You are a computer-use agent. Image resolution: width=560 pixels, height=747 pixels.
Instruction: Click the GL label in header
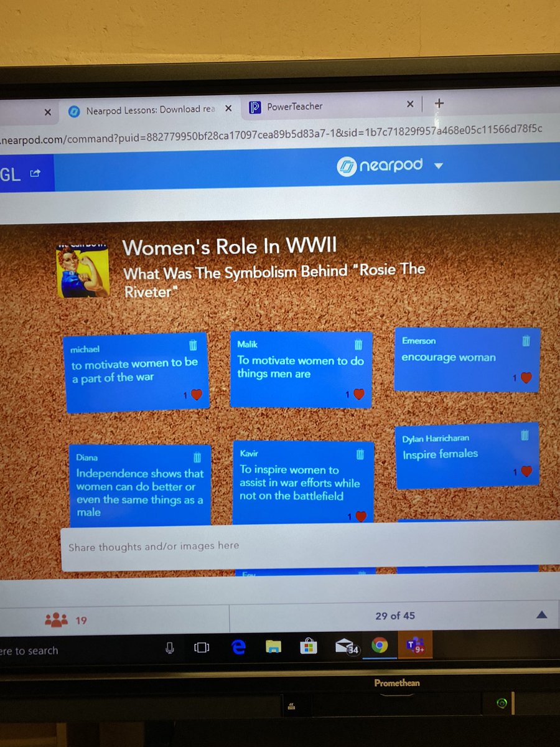11,175
